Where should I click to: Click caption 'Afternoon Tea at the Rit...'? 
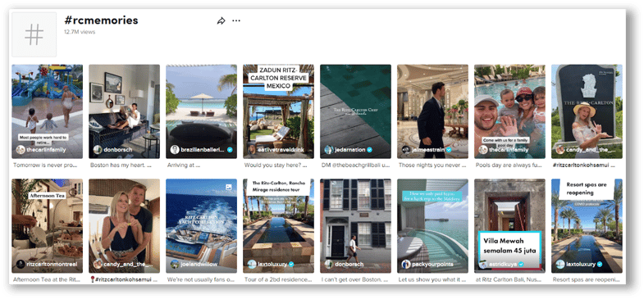[x=46, y=279]
